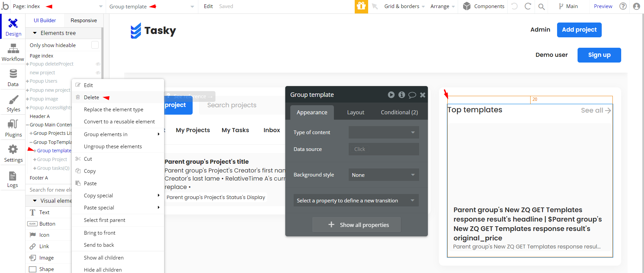Close the Group template property panel

pos(423,95)
